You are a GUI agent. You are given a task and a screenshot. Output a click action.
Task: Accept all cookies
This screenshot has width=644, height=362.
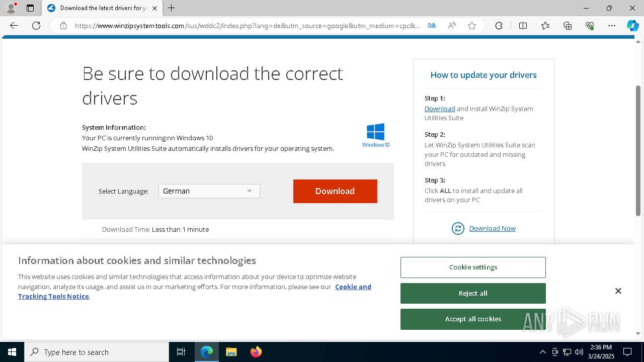pyautogui.click(x=473, y=319)
